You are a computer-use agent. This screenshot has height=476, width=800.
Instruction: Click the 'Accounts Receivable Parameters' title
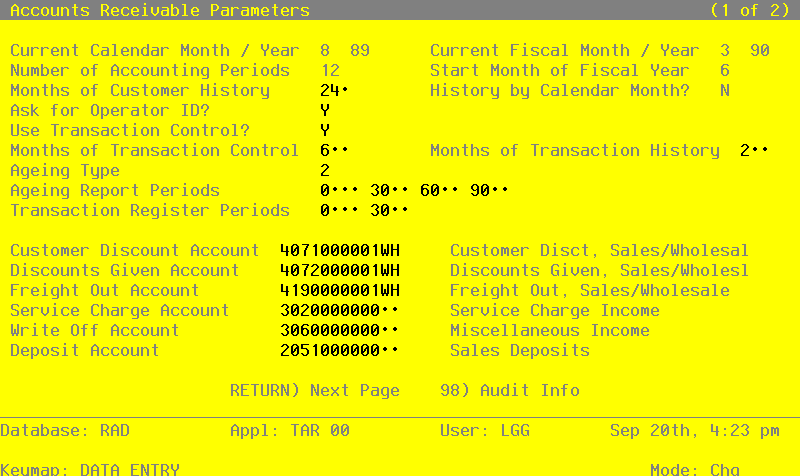pos(160,10)
